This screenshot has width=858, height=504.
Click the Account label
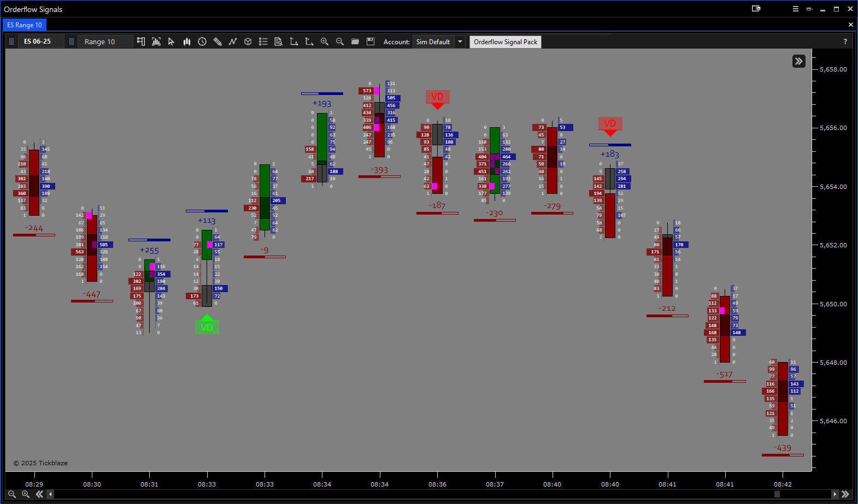pos(397,42)
